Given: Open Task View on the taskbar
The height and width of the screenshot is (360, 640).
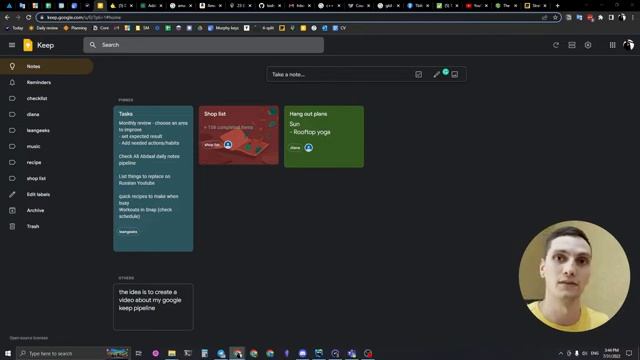Looking at the screenshot, I should (x=139, y=353).
